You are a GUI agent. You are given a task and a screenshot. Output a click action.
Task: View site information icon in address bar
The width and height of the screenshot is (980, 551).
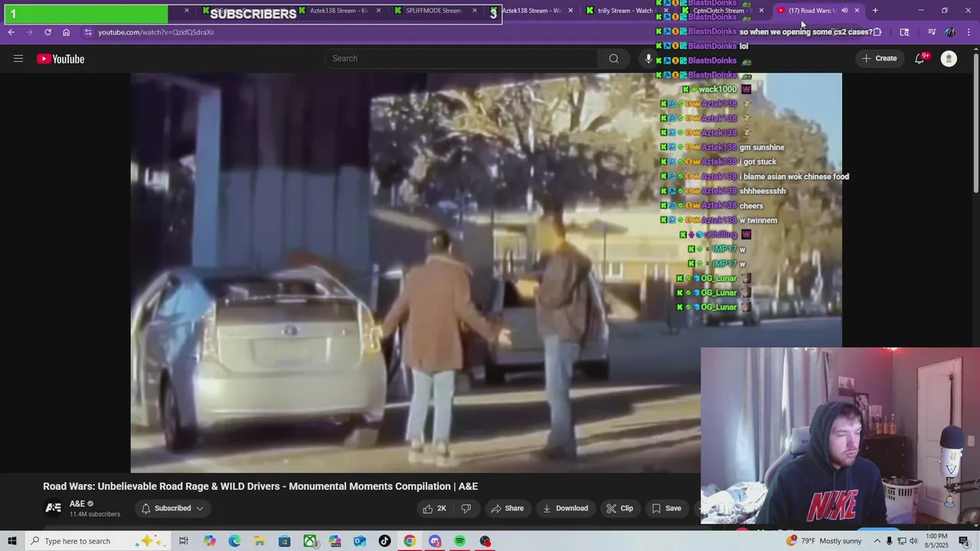[88, 32]
